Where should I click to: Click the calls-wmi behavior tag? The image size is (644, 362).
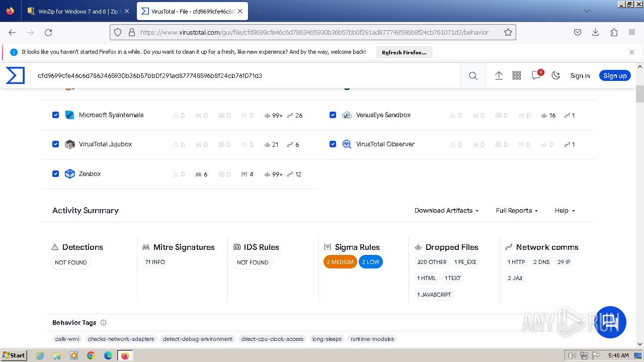(x=67, y=339)
